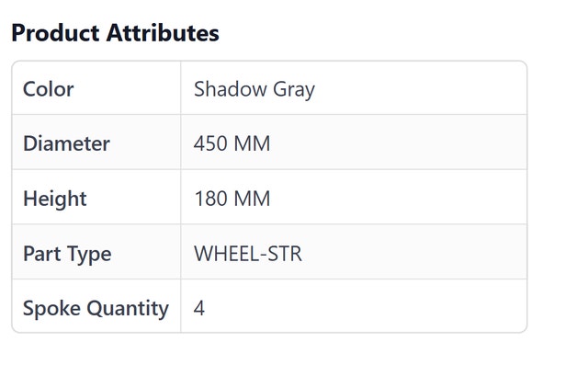
Task: Click the word Product in heading
Action: (x=55, y=33)
